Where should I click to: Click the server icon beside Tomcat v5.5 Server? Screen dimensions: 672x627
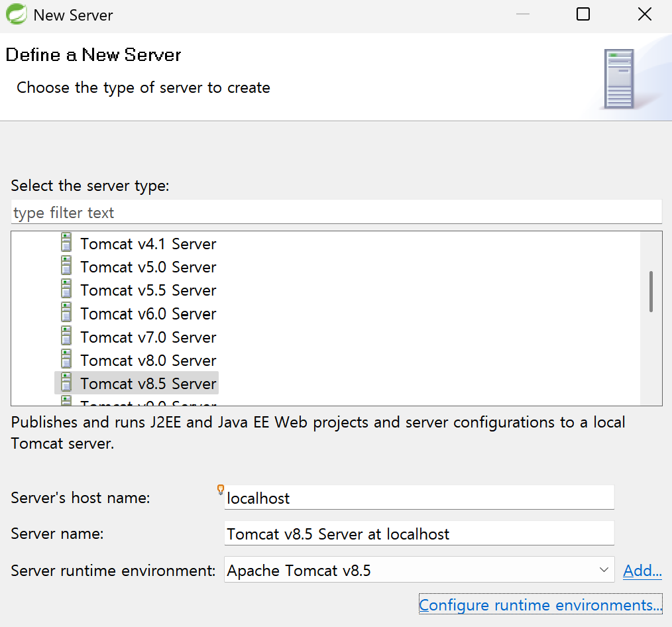click(x=66, y=289)
